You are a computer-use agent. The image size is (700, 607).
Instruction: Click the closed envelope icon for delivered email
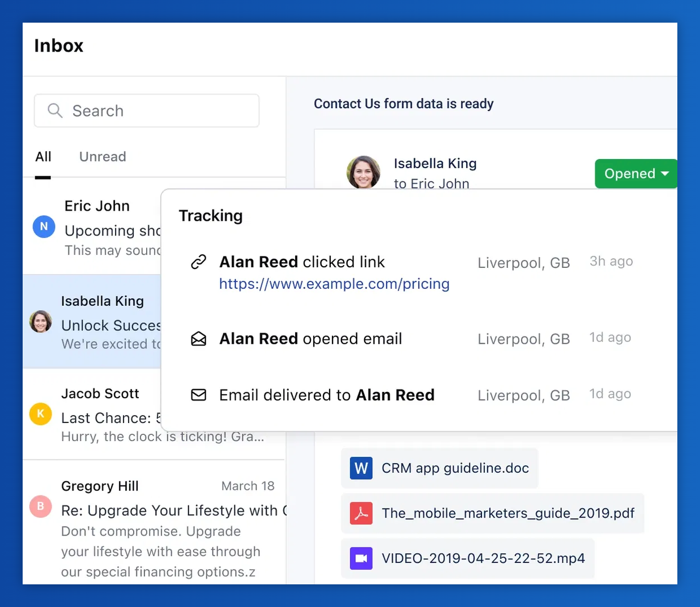click(x=198, y=395)
